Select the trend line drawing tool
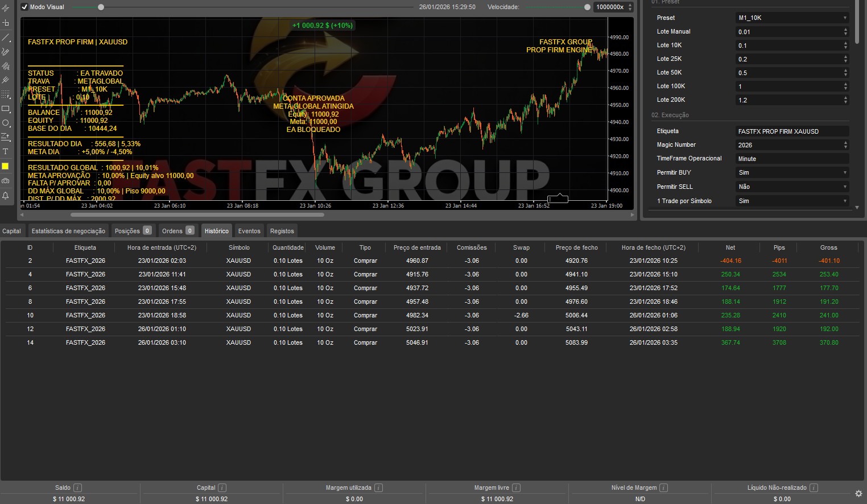Viewport: 867px width, 504px height. point(6,38)
